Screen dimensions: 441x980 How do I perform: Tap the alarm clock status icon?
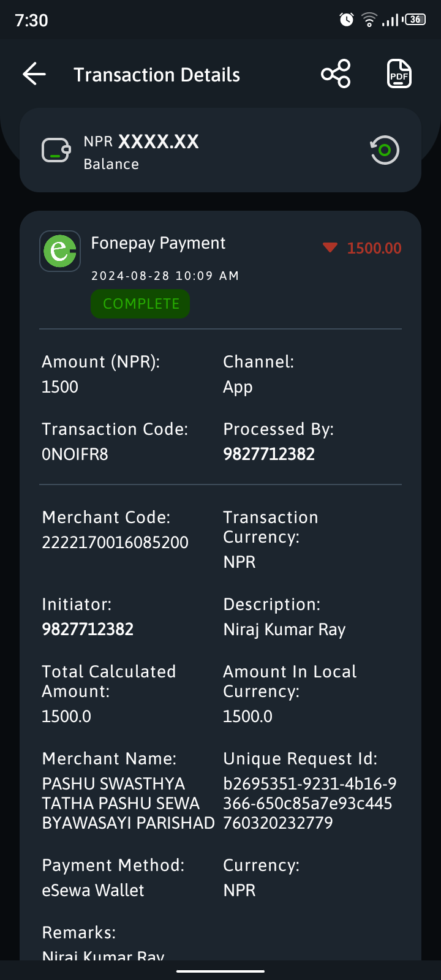pyautogui.click(x=347, y=20)
